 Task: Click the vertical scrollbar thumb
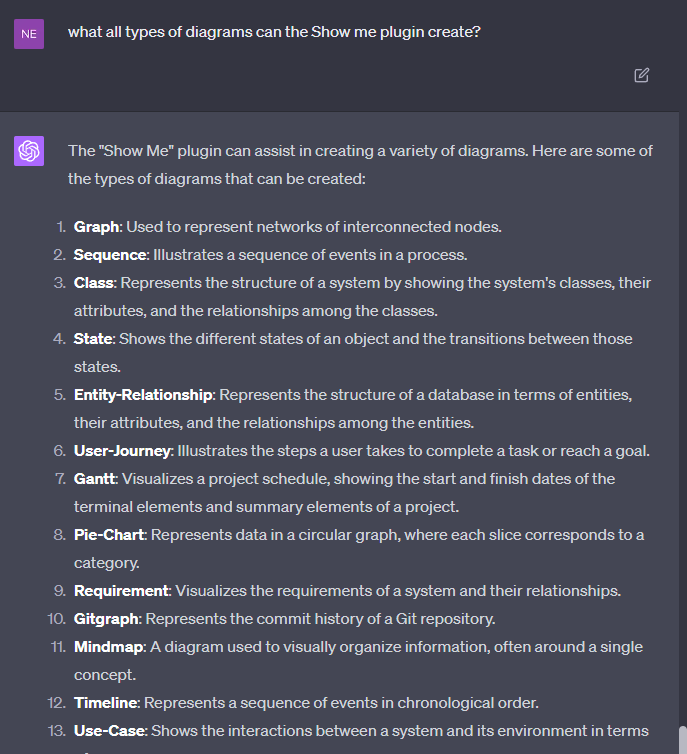pos(682,738)
